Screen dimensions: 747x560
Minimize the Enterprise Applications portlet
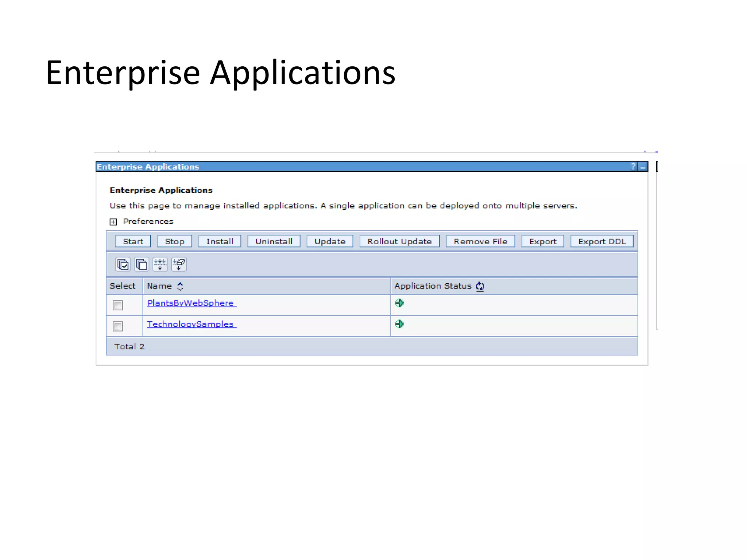[x=643, y=167]
